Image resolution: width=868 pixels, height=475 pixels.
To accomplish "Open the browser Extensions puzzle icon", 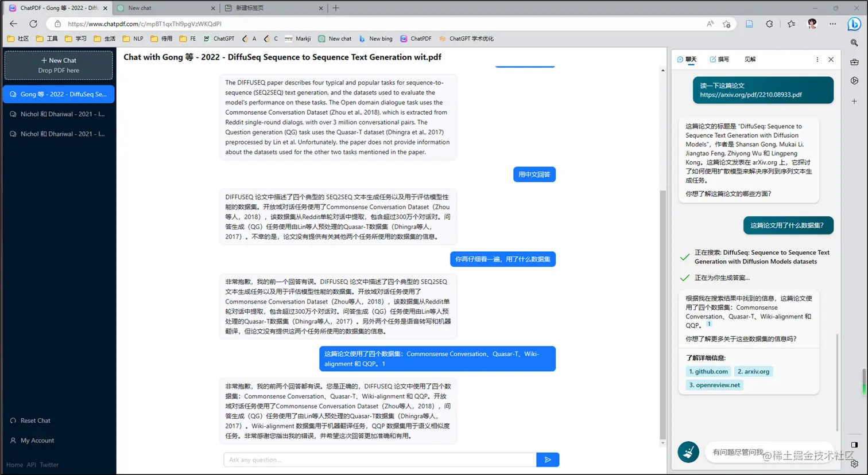I will click(770, 24).
